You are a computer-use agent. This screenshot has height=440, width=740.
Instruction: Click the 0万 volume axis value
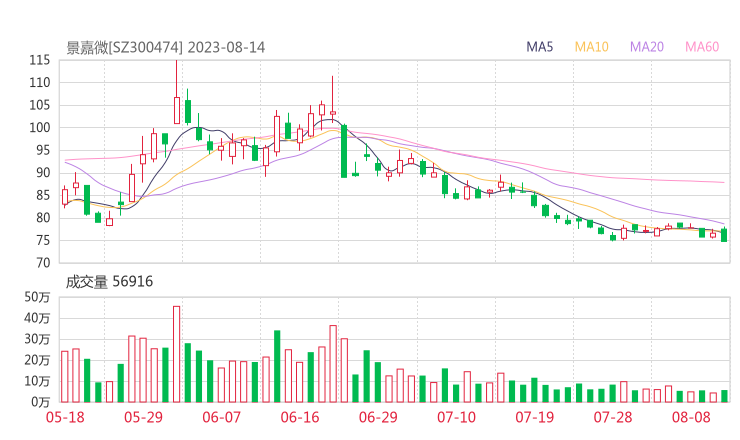pyautogui.click(x=40, y=402)
